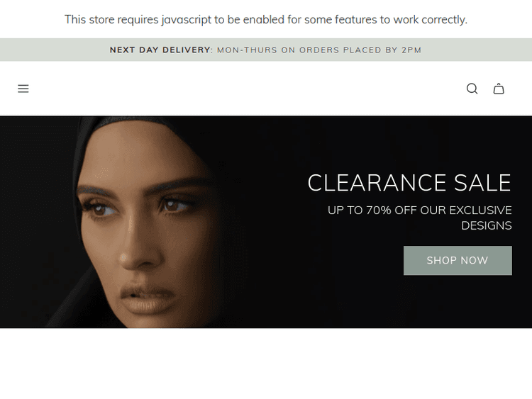The height and width of the screenshot is (399, 532).
Task: Click the woman's lips in hero photo
Action: pyautogui.click(x=149, y=300)
